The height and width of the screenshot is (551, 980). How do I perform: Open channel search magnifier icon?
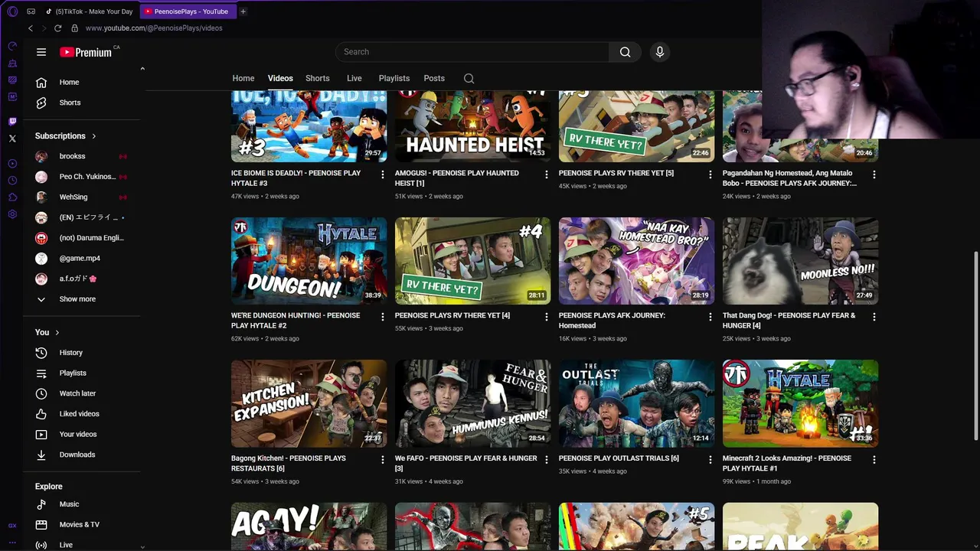tap(469, 78)
